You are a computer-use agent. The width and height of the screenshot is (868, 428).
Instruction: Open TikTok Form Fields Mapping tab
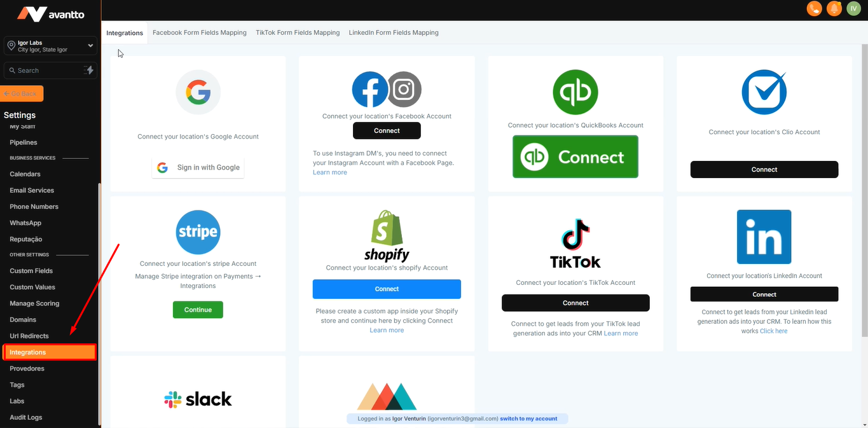(x=298, y=32)
